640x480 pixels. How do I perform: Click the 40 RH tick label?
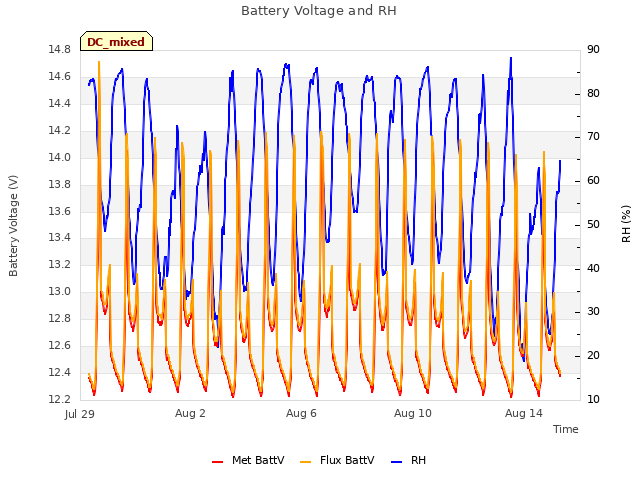[593, 269]
